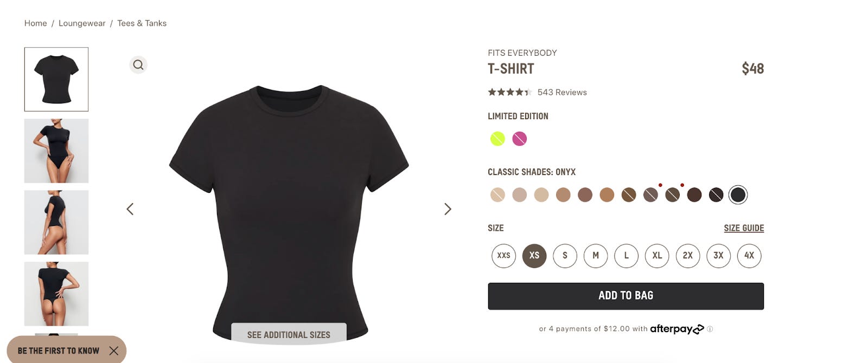The height and width of the screenshot is (363, 868).
Task: Select the pink limited edition shade
Action: click(x=520, y=139)
